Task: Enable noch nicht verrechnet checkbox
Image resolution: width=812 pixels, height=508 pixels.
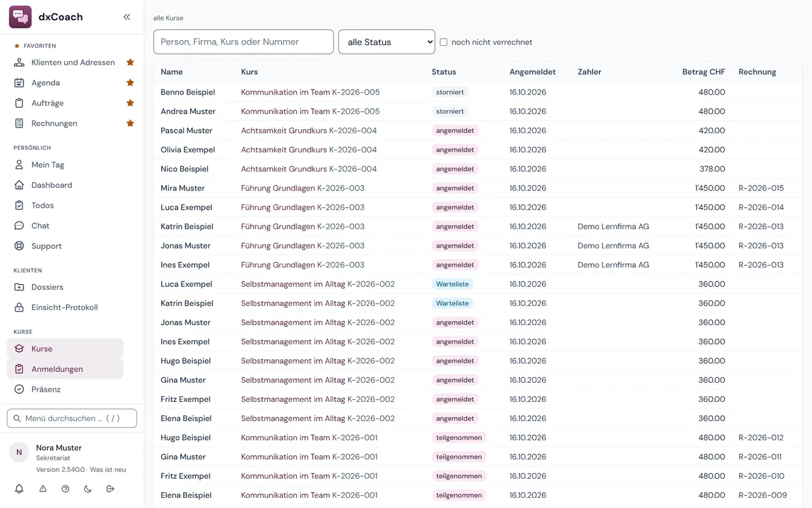Action: 443,42
